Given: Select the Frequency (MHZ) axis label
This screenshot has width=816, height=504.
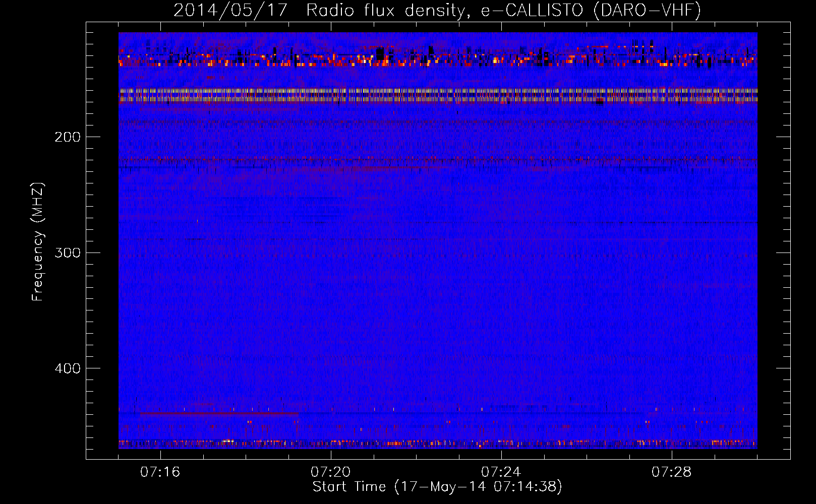Looking at the screenshot, I should pos(38,241).
